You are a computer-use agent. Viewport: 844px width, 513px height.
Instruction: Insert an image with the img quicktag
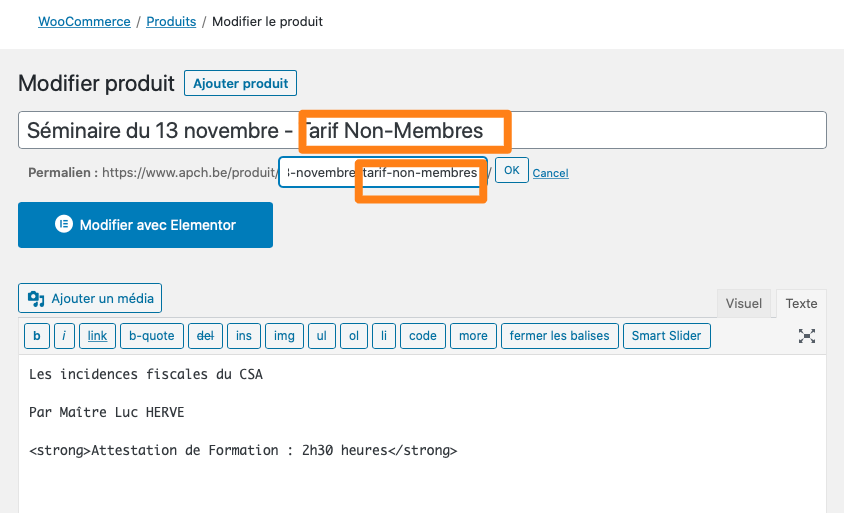click(x=284, y=336)
